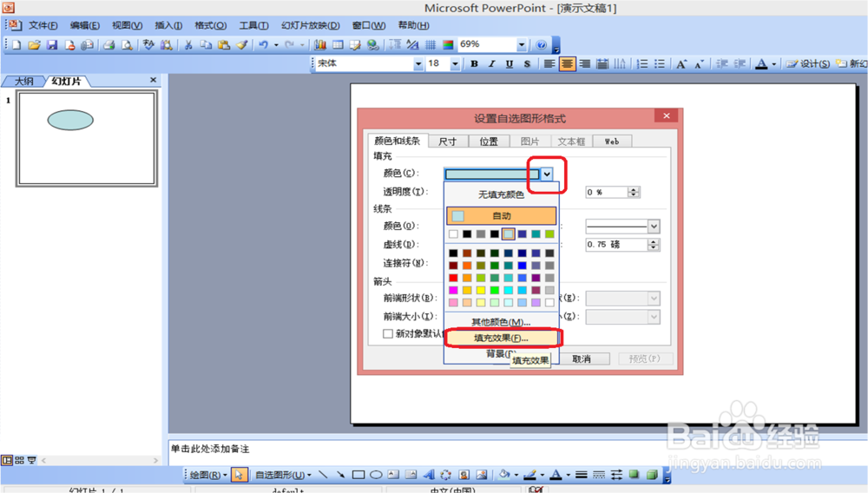Pick the bright yellow color swatch
Viewport: 868px width, 493px height.
point(481,290)
